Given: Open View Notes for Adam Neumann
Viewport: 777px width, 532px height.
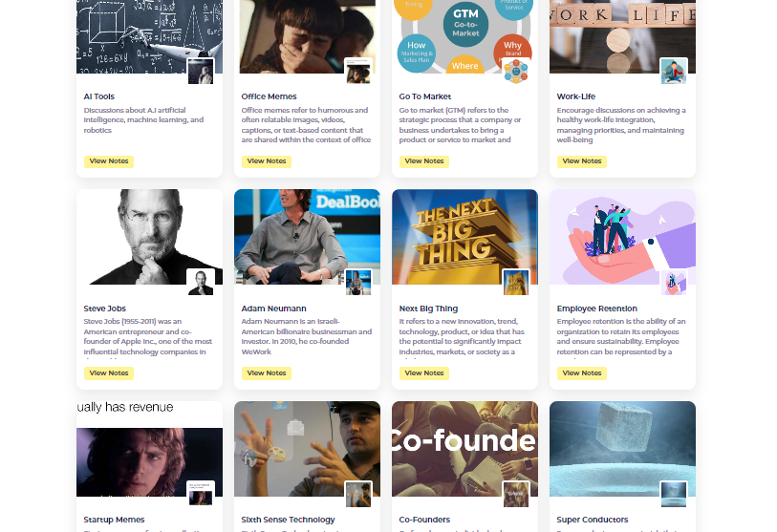Looking at the screenshot, I should click(266, 373).
